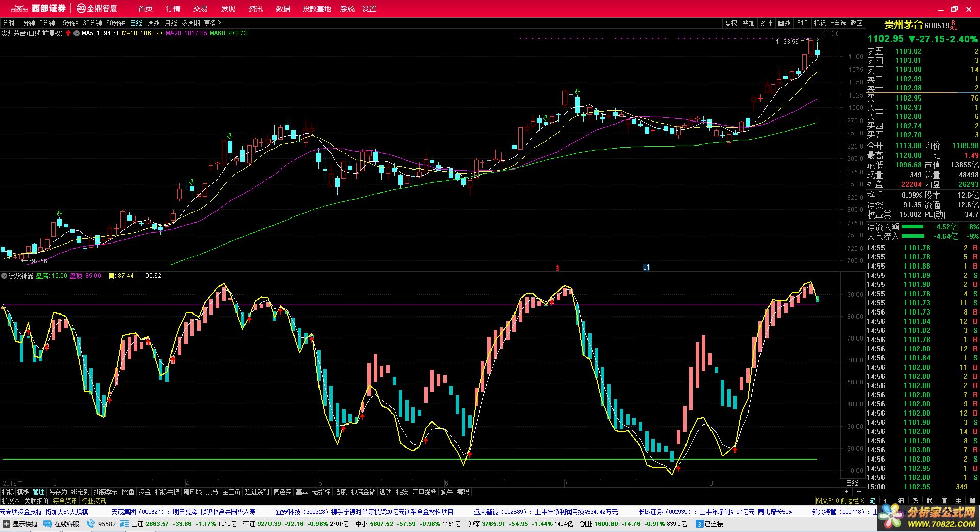Switch to the 飓风眼 indicator tab

192,492
